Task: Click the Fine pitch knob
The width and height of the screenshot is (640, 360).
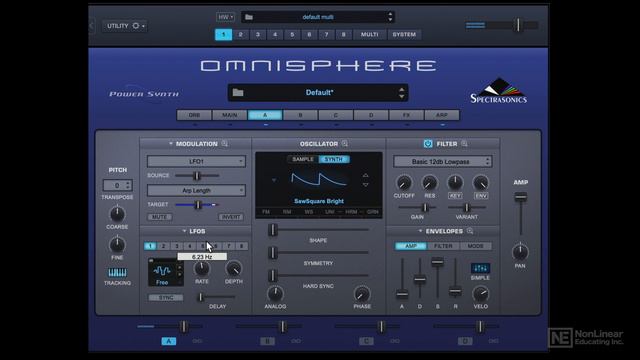Action: pos(117,245)
